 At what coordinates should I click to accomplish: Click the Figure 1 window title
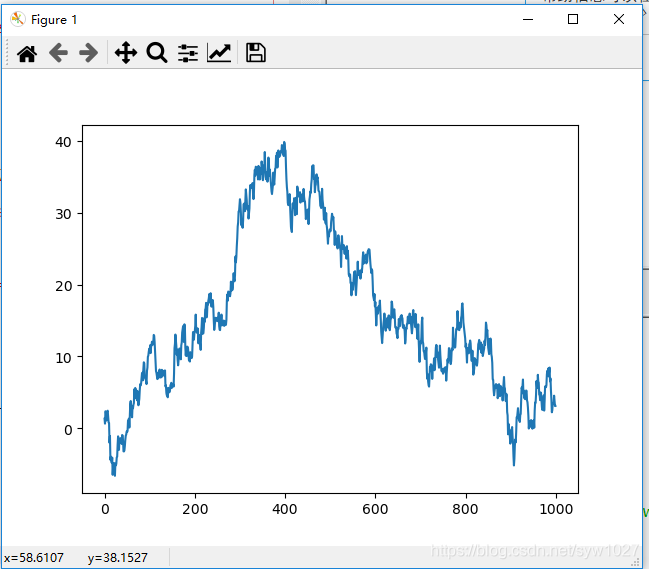coord(54,19)
